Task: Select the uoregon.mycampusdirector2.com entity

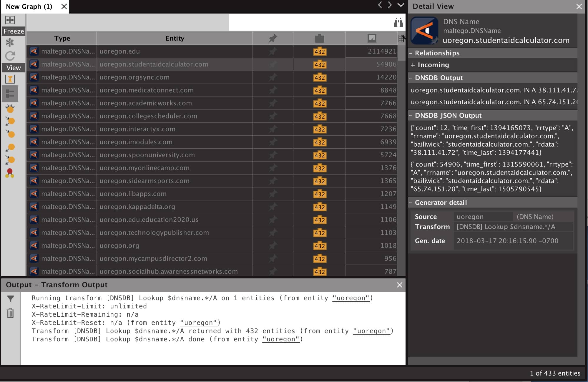Action: [x=153, y=258]
